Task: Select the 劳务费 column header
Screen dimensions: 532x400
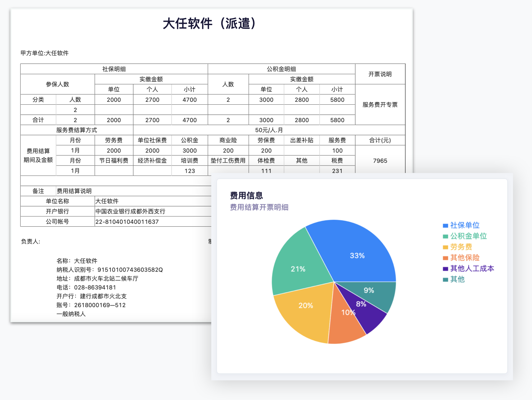Action: point(114,140)
